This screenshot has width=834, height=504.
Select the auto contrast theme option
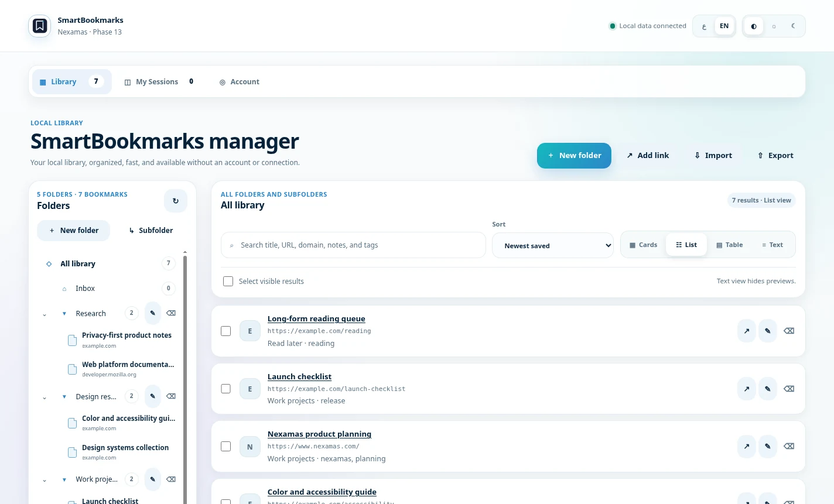(x=754, y=26)
